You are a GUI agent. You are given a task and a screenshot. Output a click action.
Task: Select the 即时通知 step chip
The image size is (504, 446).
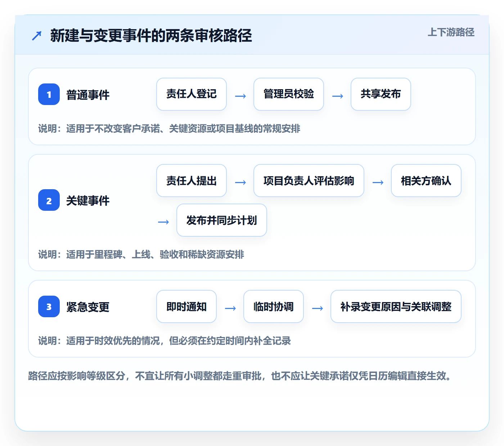pos(186,306)
